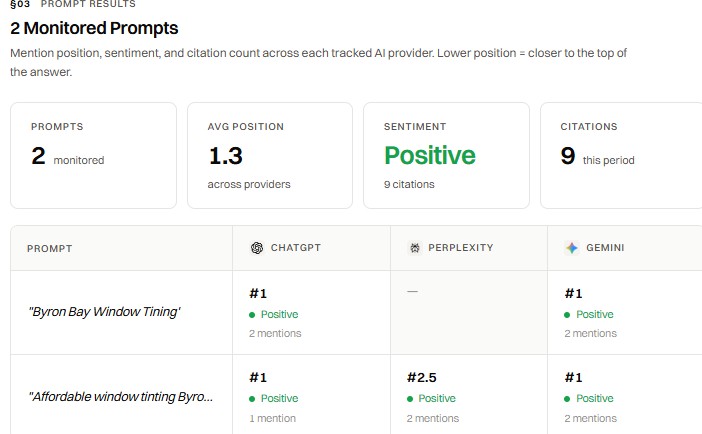Click ChatGPT Positive sentiment for Byron Bay Window Tining
The height and width of the screenshot is (434, 702).
tap(274, 314)
